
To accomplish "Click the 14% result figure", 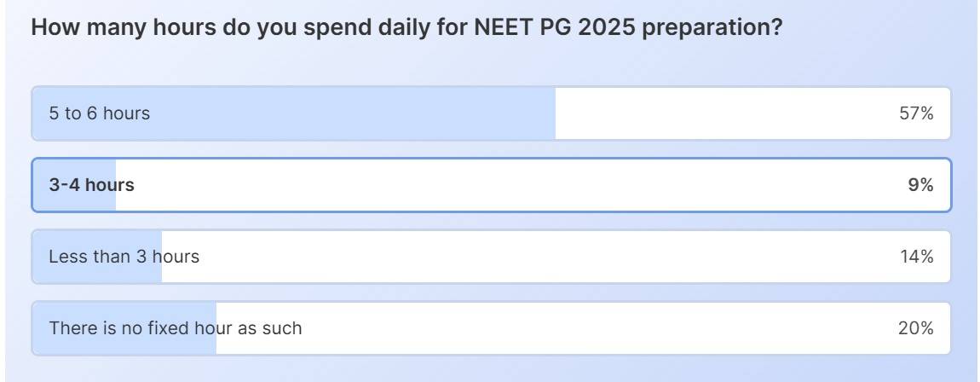I will 916,257.
